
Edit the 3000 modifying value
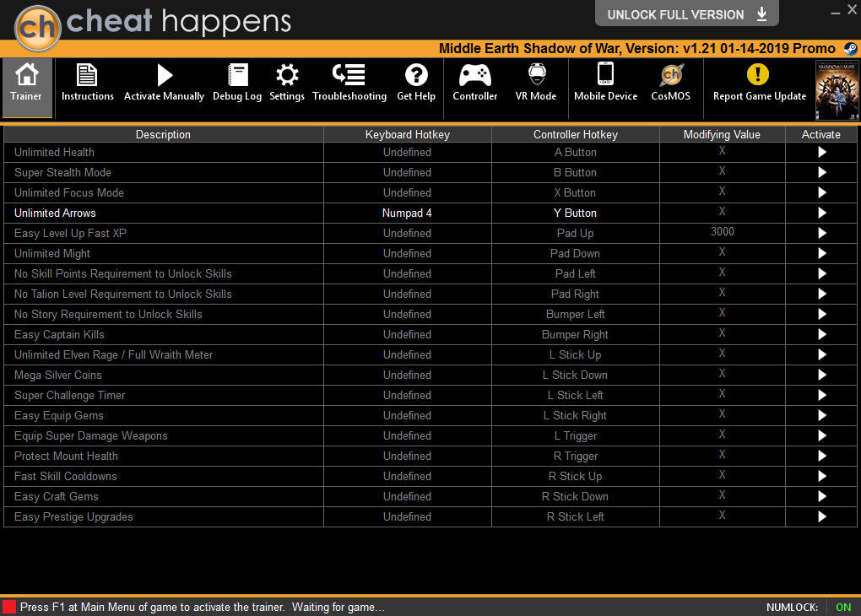click(722, 232)
